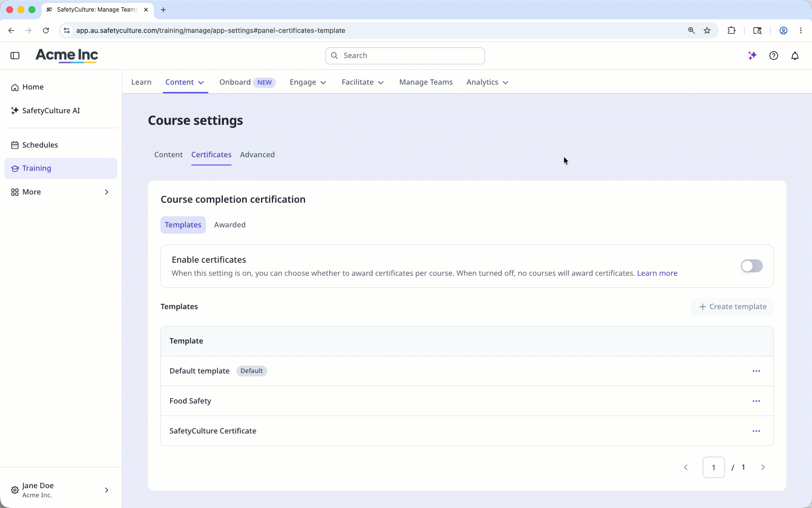Image resolution: width=812 pixels, height=508 pixels.
Task: Expand the Engage dropdown menu
Action: point(308,82)
